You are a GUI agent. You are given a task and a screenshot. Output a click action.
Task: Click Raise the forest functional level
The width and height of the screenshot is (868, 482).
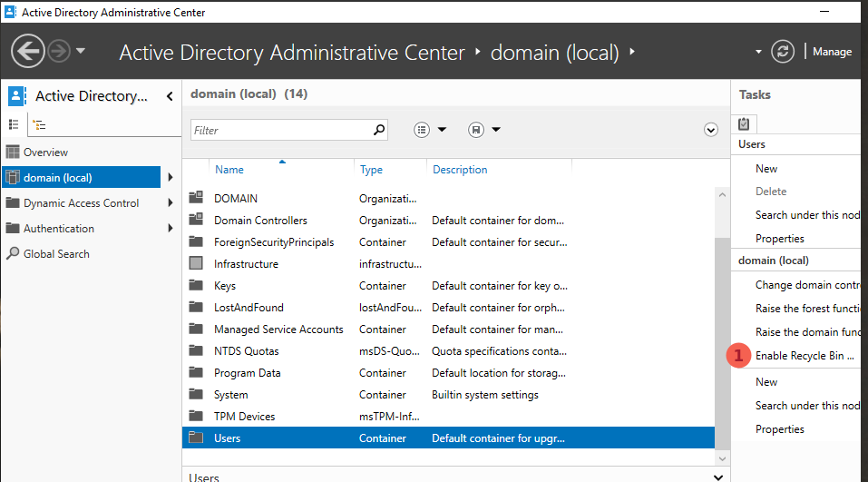click(x=807, y=309)
